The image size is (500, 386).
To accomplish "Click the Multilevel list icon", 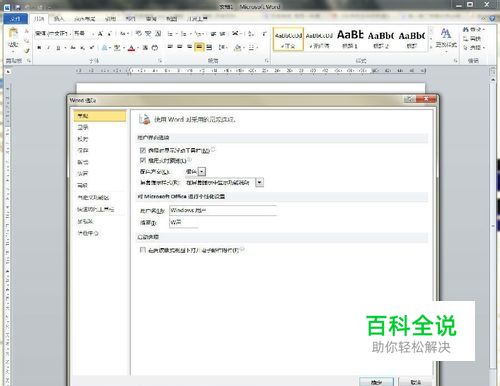I will pos(198,34).
